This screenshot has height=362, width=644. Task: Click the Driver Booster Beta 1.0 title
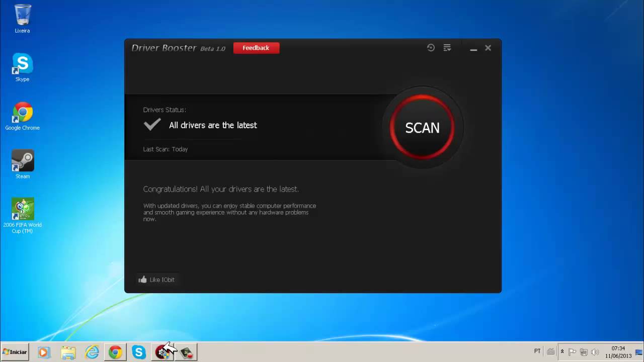click(179, 48)
